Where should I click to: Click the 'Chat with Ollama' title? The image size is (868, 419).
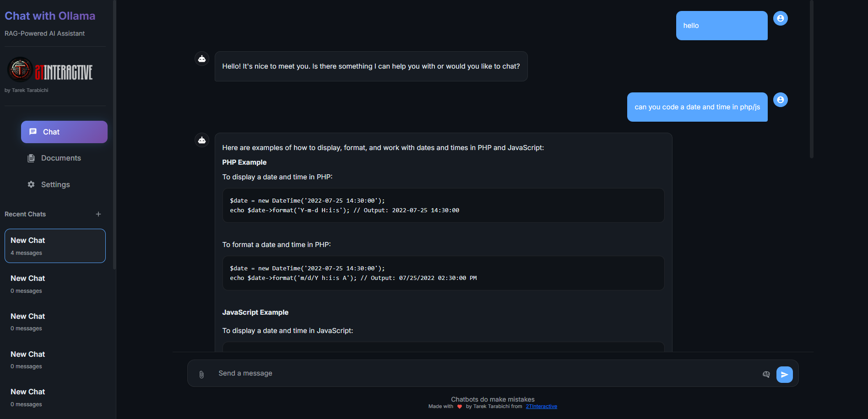50,16
